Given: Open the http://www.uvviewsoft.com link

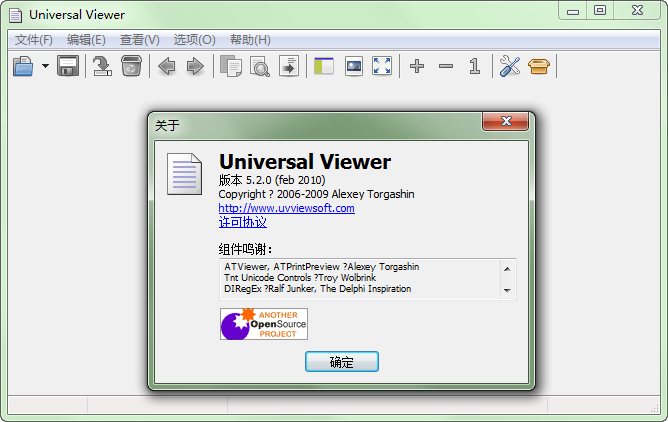Looking at the screenshot, I should click(286, 208).
